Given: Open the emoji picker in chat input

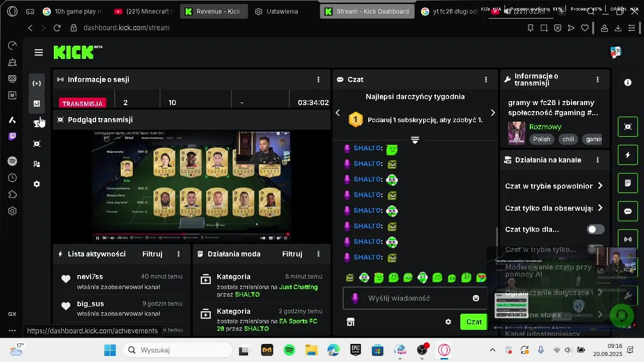Looking at the screenshot, I should [x=476, y=298].
